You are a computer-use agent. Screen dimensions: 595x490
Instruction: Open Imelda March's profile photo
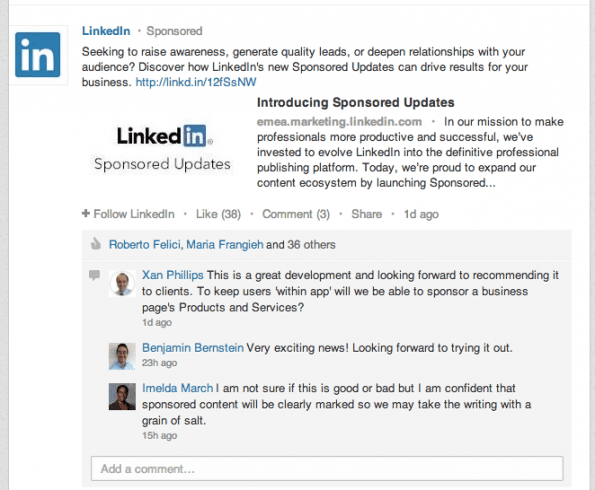pyautogui.click(x=122, y=397)
